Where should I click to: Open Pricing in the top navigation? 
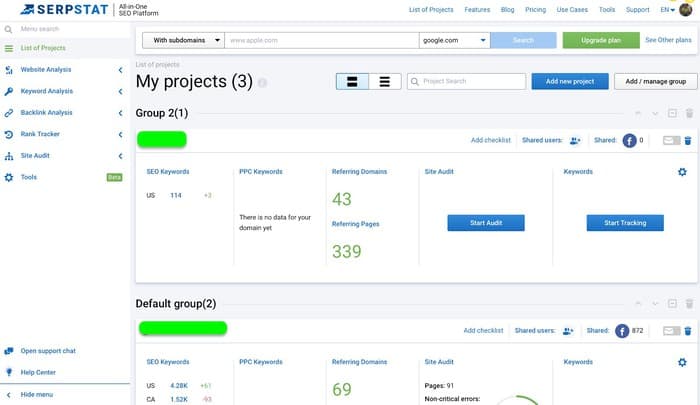point(536,10)
